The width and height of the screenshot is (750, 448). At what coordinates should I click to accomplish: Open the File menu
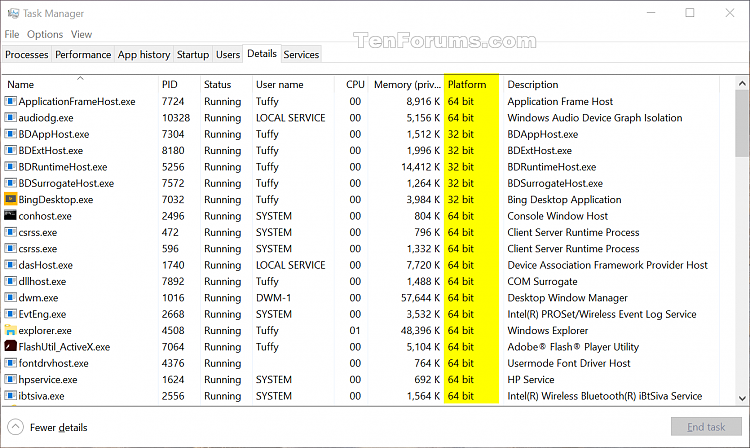[x=12, y=34]
